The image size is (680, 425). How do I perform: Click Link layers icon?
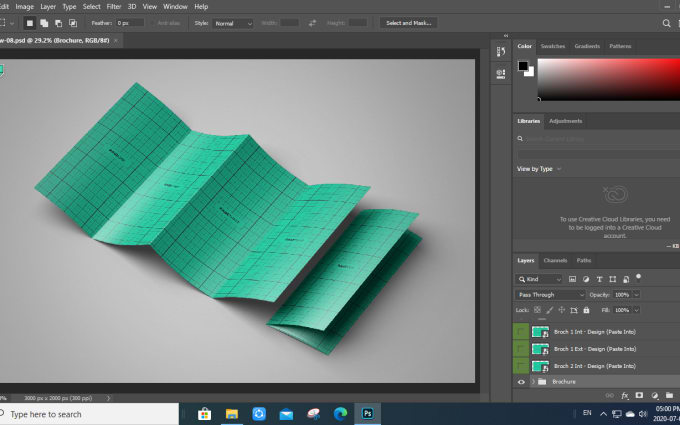[x=609, y=395]
